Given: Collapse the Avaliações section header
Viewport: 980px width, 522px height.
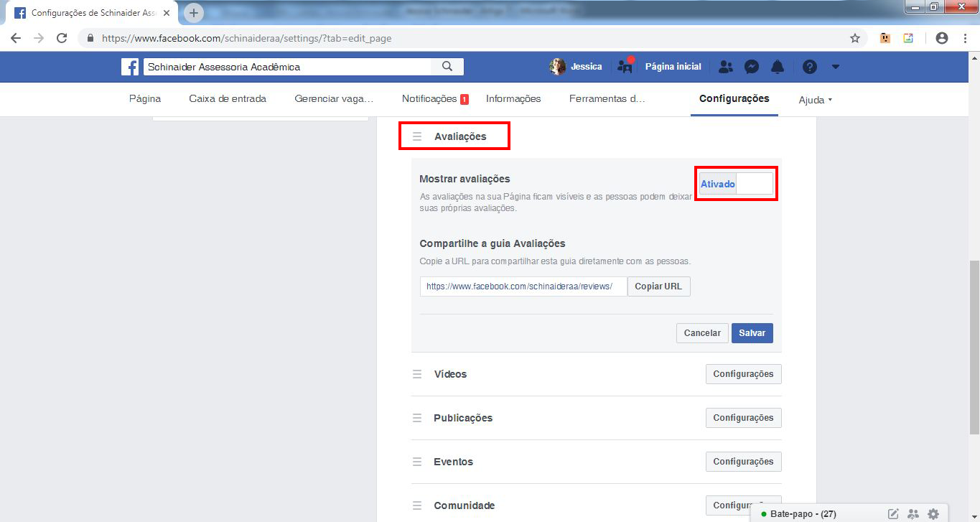Looking at the screenshot, I should point(460,136).
